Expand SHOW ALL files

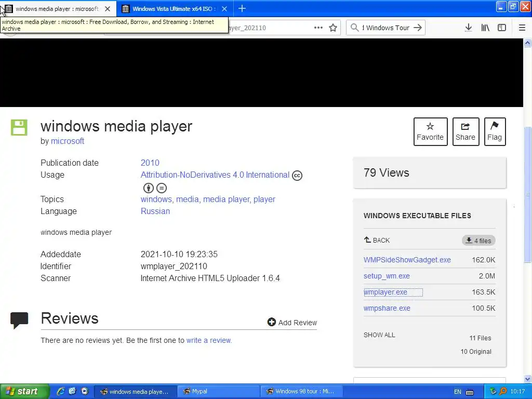point(379,335)
